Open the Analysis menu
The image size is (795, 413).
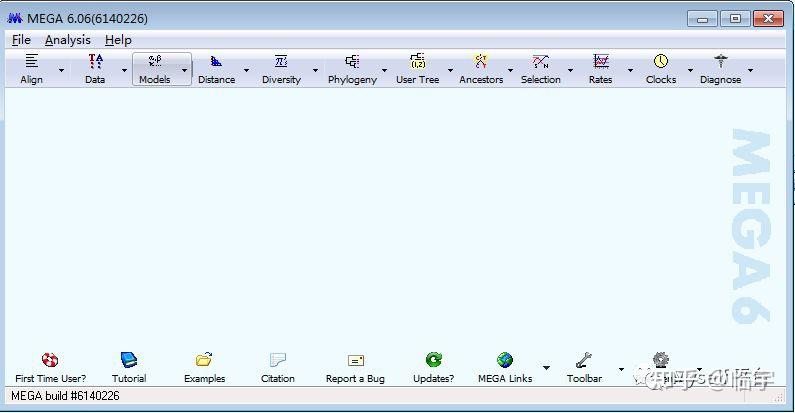(x=67, y=40)
